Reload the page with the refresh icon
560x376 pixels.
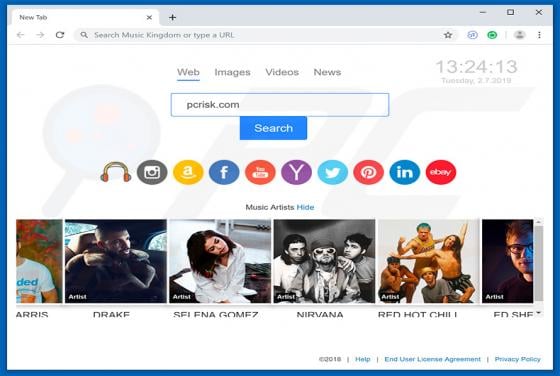tap(60, 35)
